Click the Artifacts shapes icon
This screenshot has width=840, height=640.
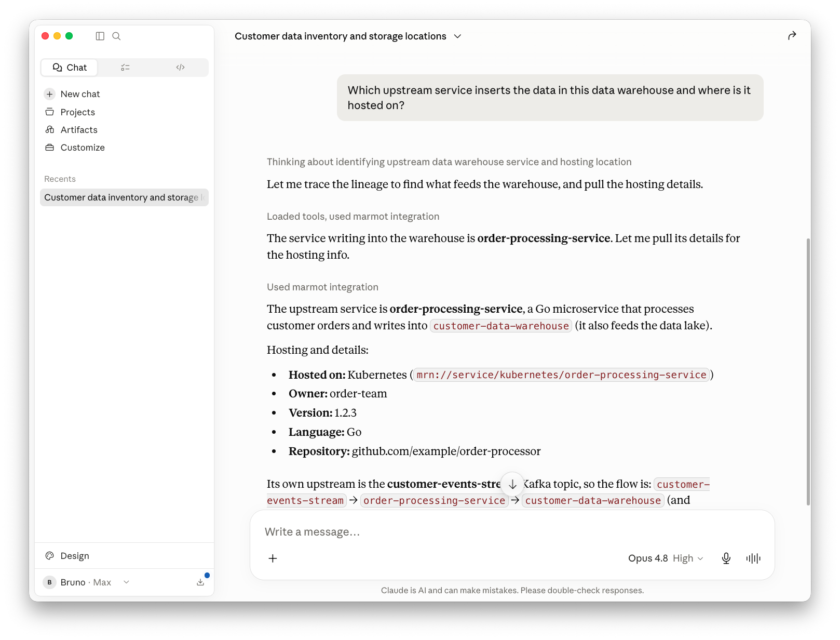(x=50, y=130)
